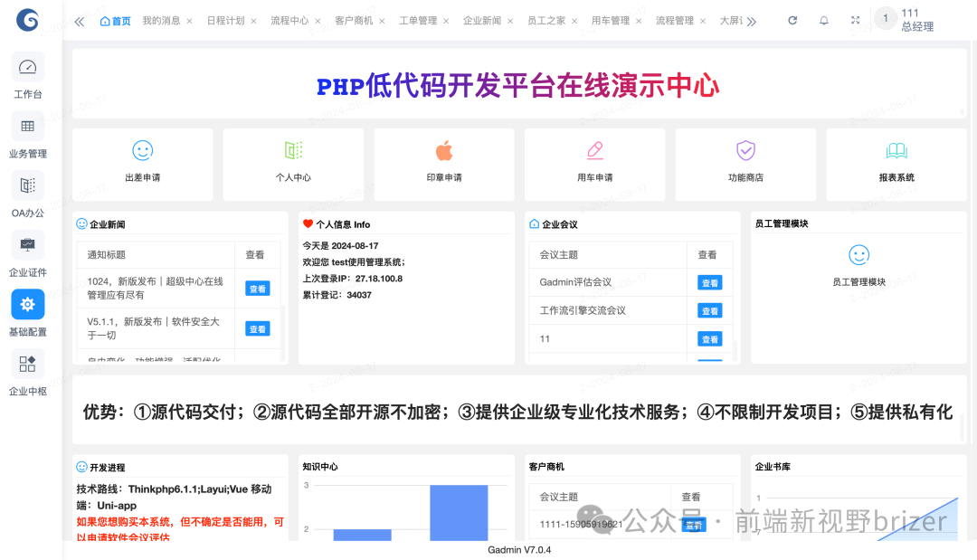
Task: Refresh the page with the reload icon
Action: (x=792, y=18)
